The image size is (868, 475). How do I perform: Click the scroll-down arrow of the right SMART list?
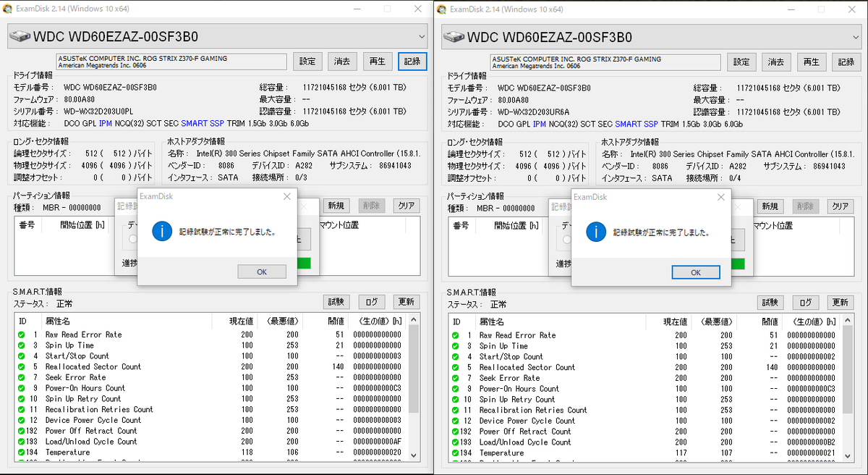tap(848, 455)
